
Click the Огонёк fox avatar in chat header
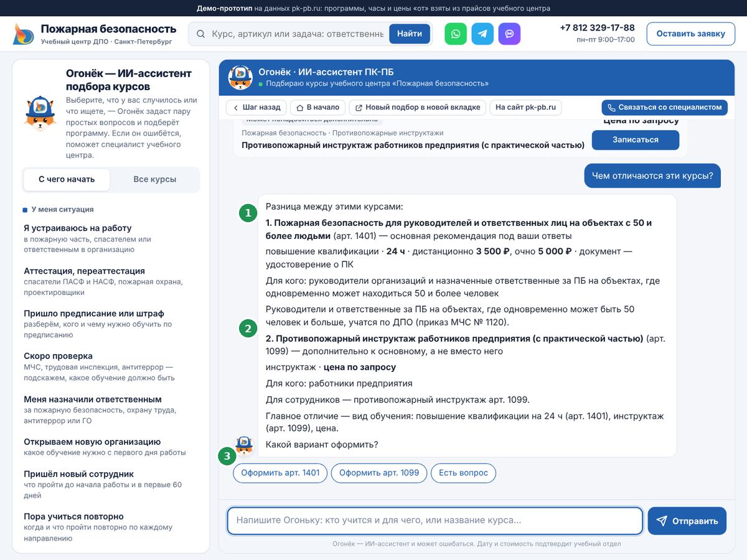pyautogui.click(x=240, y=77)
